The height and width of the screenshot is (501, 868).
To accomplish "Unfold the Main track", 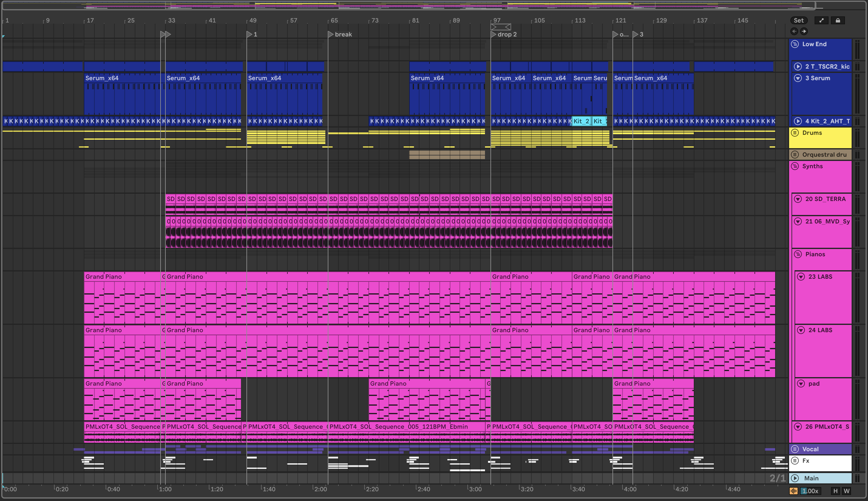I will point(795,478).
